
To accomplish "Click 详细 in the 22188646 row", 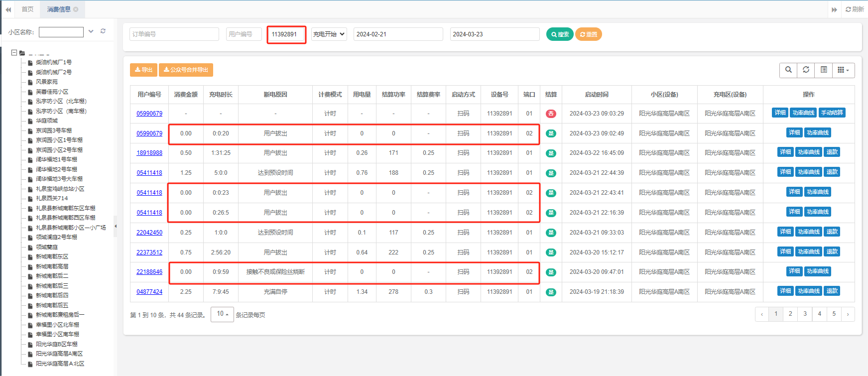I will click(x=794, y=271).
